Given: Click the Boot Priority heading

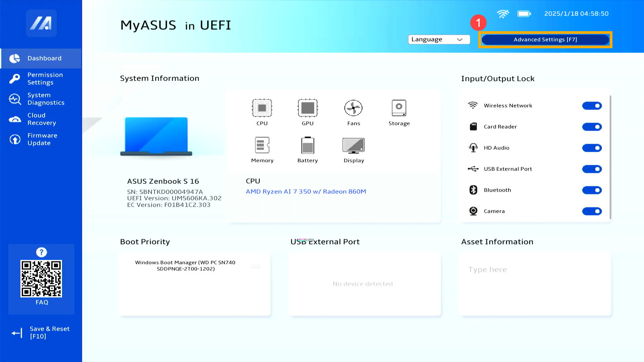Looking at the screenshot, I should click(x=145, y=242).
